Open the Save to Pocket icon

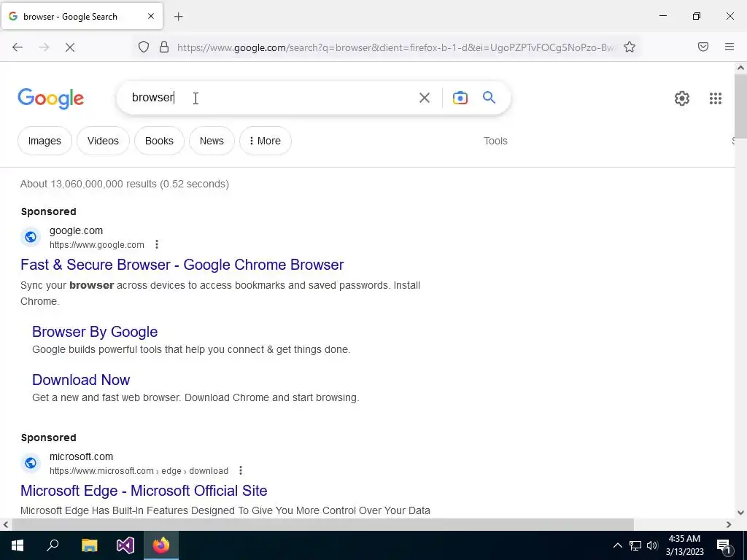click(x=703, y=47)
